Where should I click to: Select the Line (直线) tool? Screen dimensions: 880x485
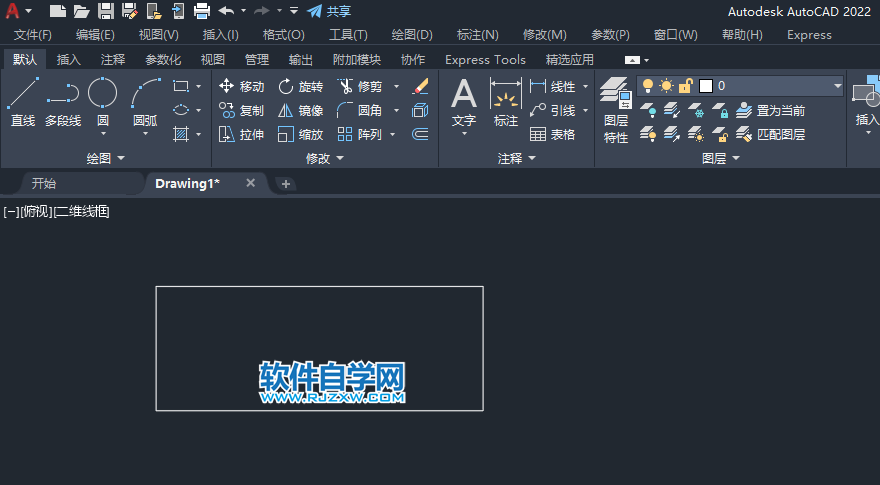pyautogui.click(x=23, y=102)
